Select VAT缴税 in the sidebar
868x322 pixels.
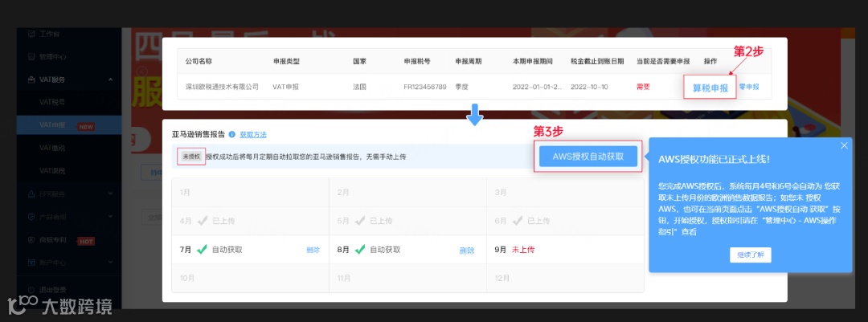[x=52, y=149]
